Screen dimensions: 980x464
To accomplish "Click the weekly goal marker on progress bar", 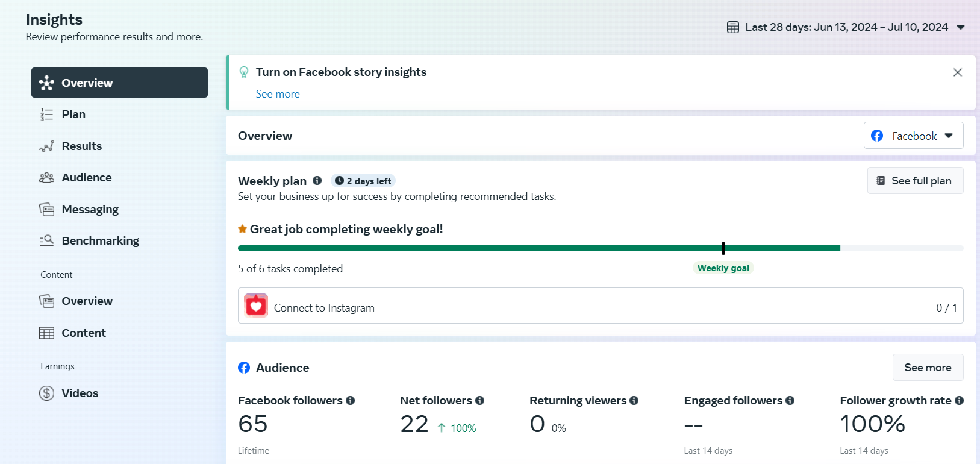I will click(723, 248).
